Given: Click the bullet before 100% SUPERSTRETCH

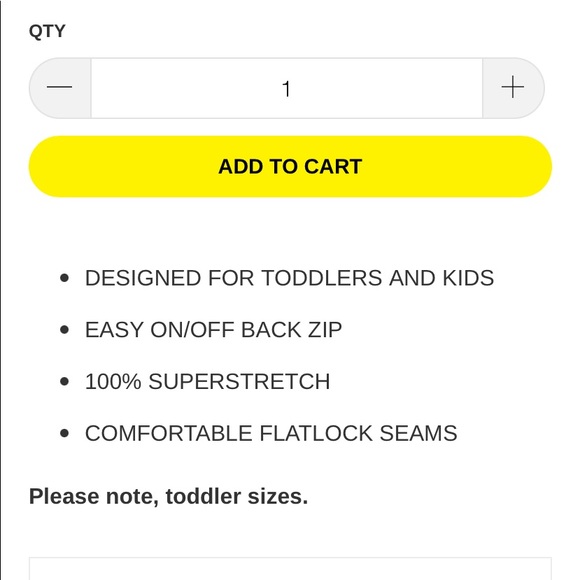Looking at the screenshot, I should [x=64, y=381].
